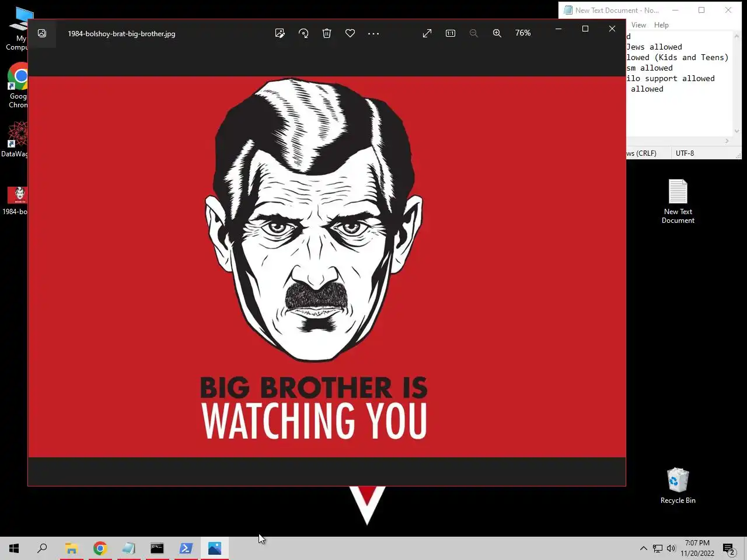Expand hidden system tray icons chevron
This screenshot has width=747, height=560.
(x=643, y=548)
